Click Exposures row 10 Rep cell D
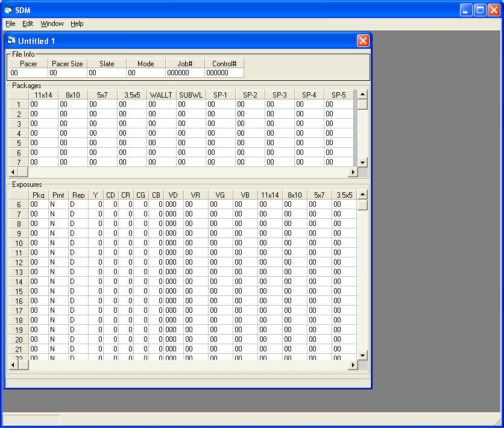 [x=78, y=243]
